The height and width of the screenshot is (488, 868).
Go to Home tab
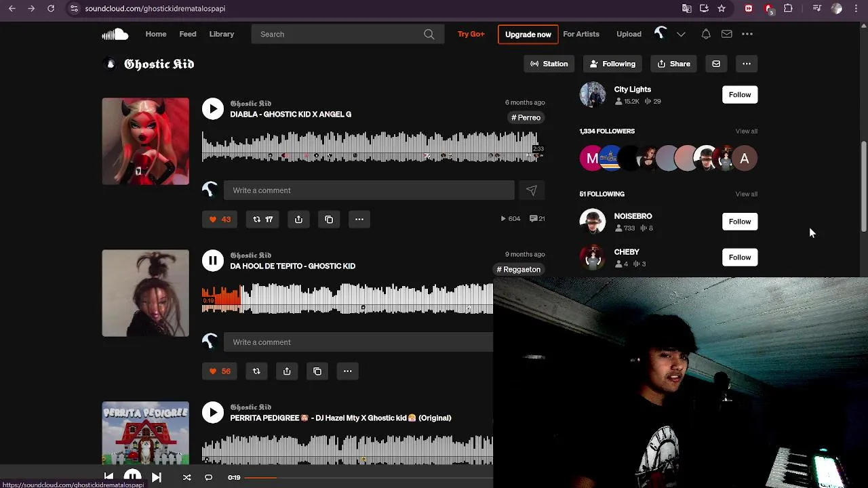(x=155, y=34)
